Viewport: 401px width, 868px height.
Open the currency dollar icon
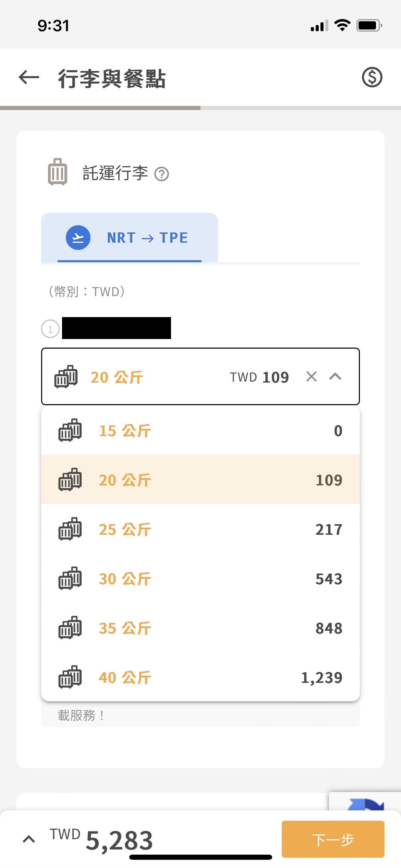(x=372, y=77)
